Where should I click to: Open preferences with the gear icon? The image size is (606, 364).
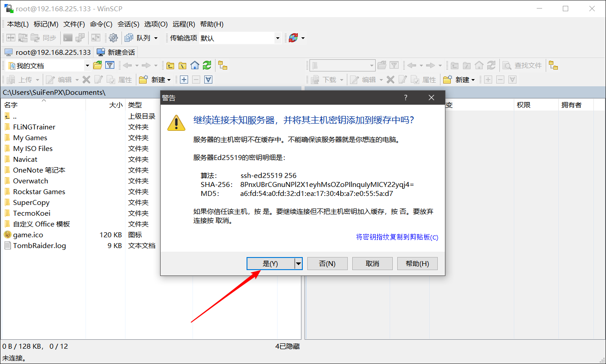[x=113, y=38]
